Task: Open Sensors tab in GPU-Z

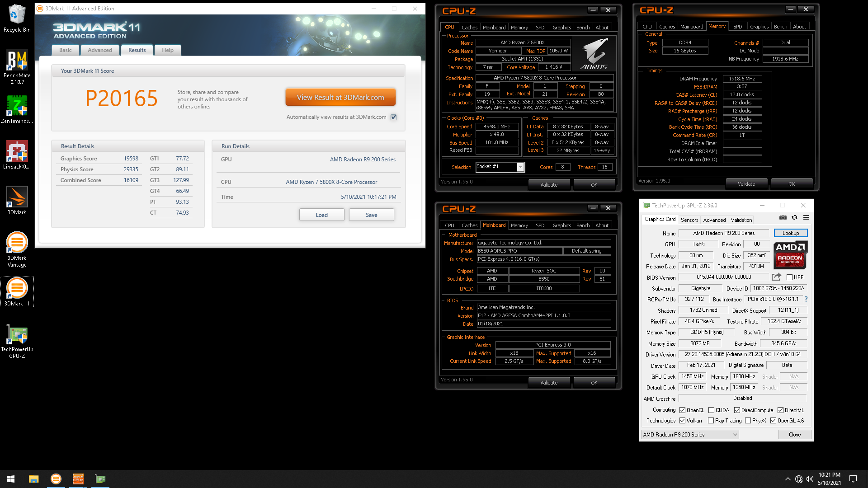Action: pyautogui.click(x=689, y=220)
